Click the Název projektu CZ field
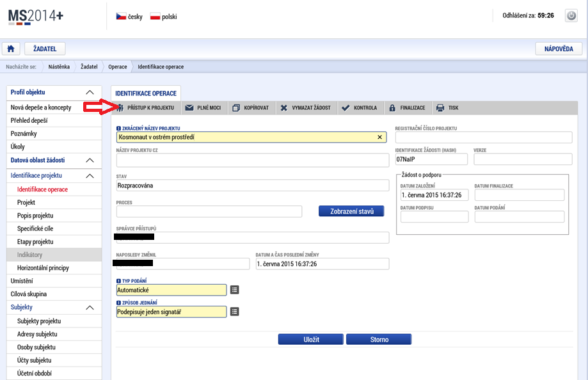The image size is (588, 380). coord(253,160)
